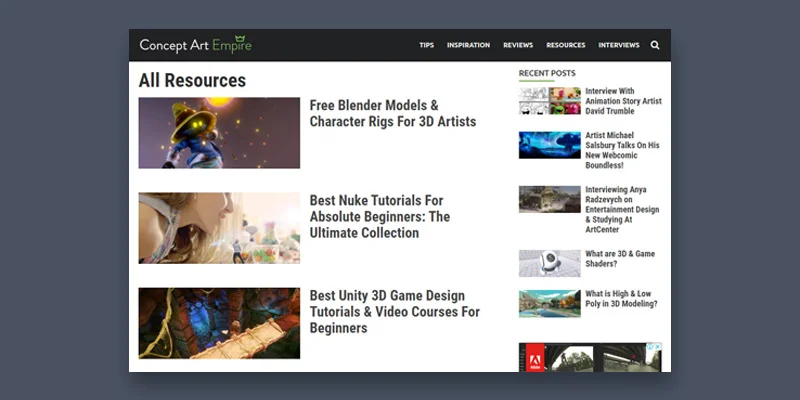This screenshot has height=400, width=800.
Task: Open the Reviews menu item
Action: tap(518, 45)
